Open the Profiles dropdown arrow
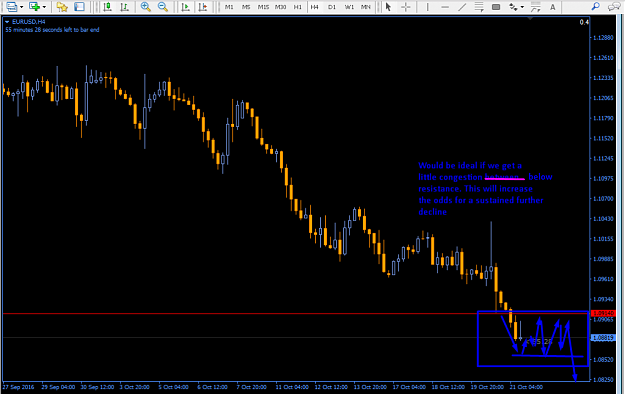Viewport: 625px width, 394px height. (x=22, y=7)
